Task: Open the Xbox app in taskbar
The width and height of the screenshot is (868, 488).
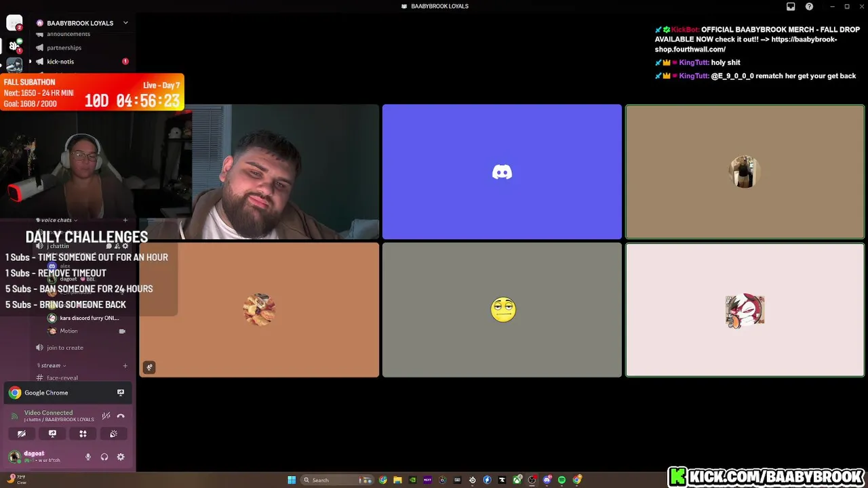Action: pos(517,480)
